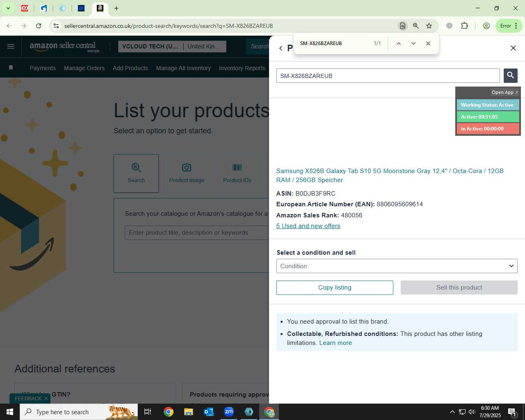
Task: Show hidden system tray icons
Action: [x=452, y=412]
